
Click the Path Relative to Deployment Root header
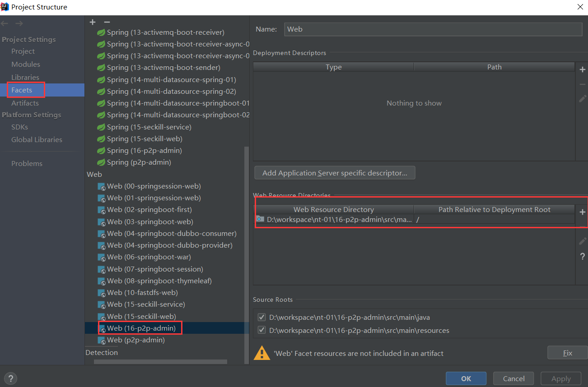pos(495,209)
